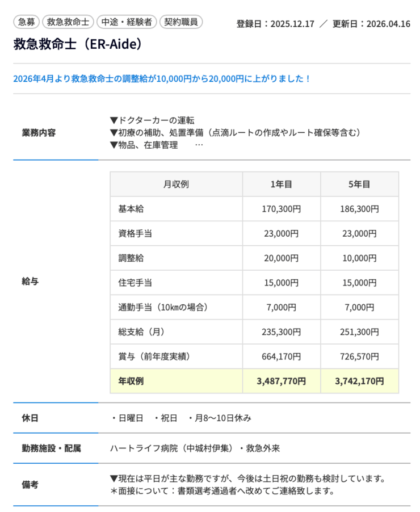
Task: Click the 休日 section heading
Action: tap(30, 418)
